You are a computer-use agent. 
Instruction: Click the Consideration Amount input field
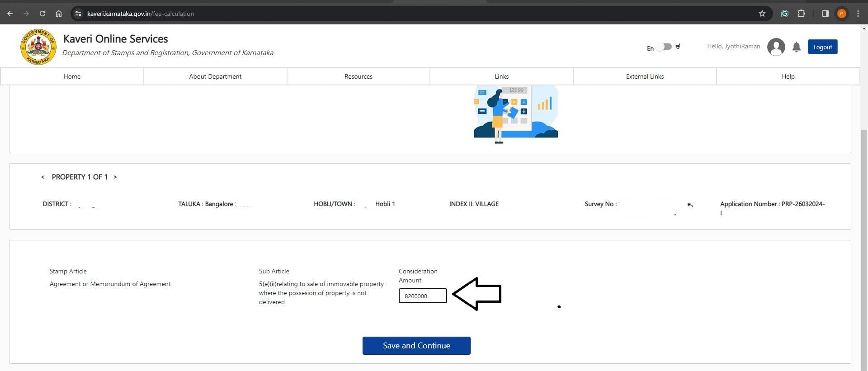(423, 296)
